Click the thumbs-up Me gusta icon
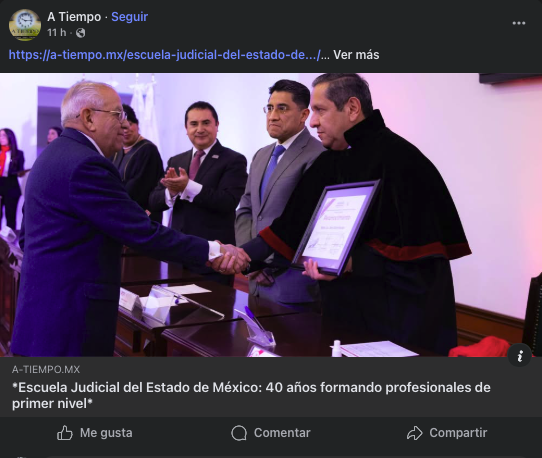Screen dimensions: 542x458 65,433
